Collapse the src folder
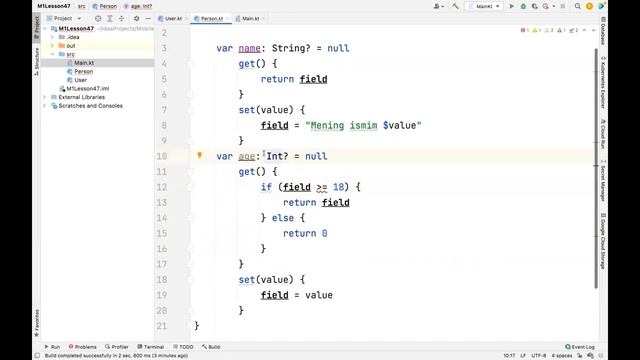640x360 pixels. pos(52,54)
